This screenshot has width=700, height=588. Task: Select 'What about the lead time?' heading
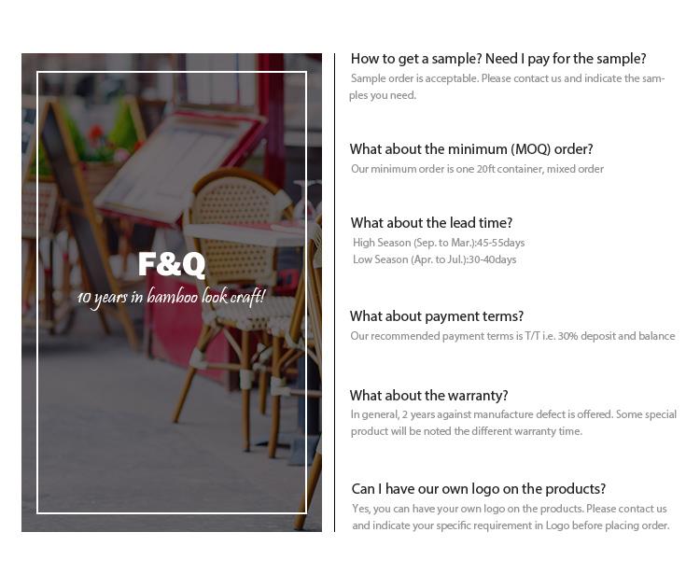[431, 223]
